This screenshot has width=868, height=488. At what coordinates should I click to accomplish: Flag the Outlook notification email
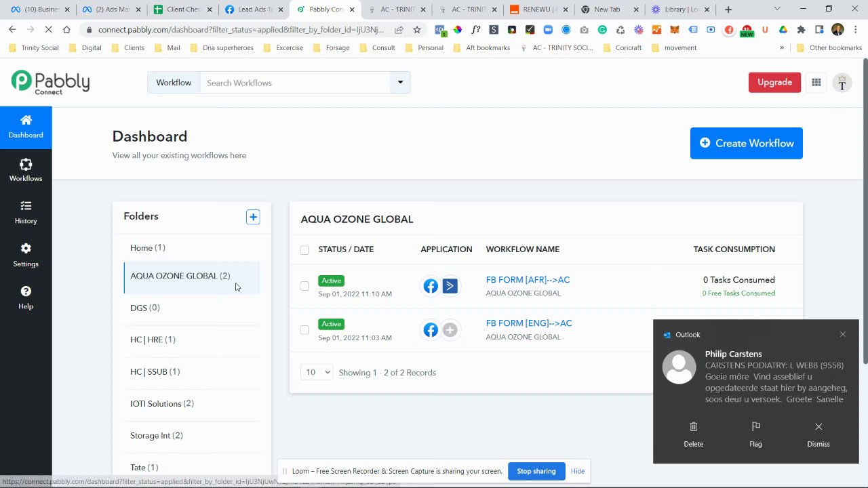point(755,434)
